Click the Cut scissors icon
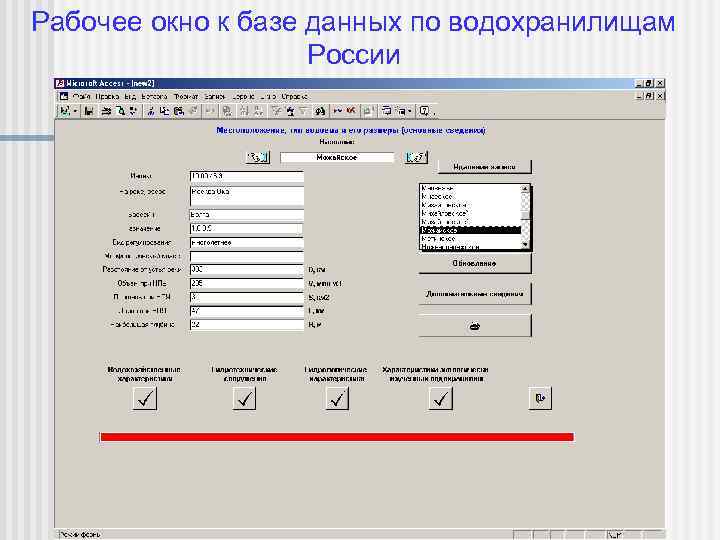This screenshot has width=720, height=540. click(150, 111)
